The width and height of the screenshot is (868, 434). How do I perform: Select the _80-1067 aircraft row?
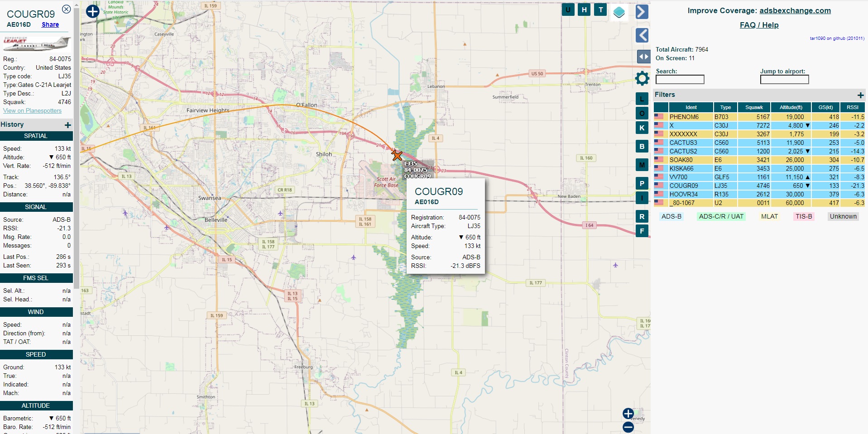click(x=759, y=203)
